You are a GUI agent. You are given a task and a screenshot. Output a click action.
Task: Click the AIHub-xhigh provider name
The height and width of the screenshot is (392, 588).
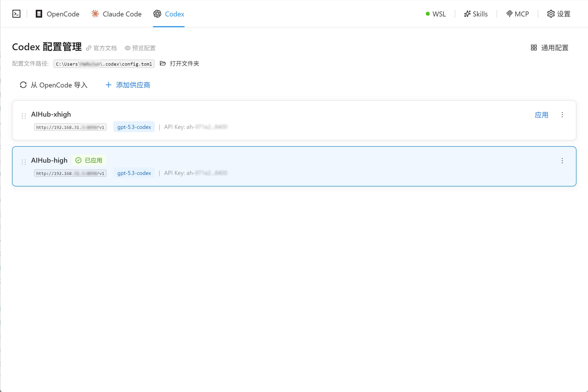(x=51, y=114)
